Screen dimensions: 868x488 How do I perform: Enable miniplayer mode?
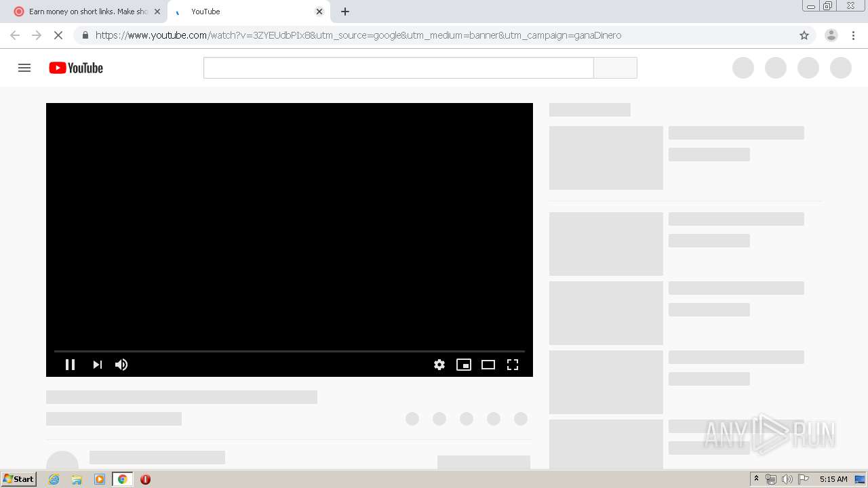(464, 365)
